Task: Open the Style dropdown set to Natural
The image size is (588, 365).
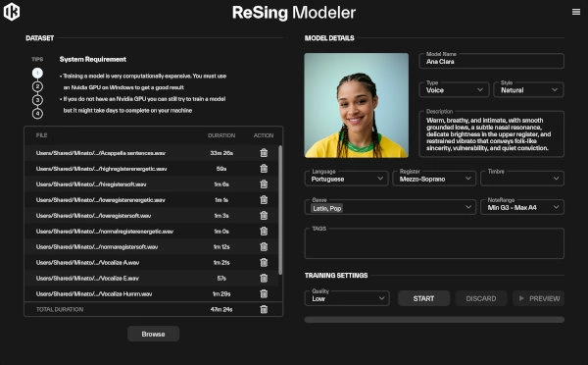Action: pyautogui.click(x=528, y=89)
